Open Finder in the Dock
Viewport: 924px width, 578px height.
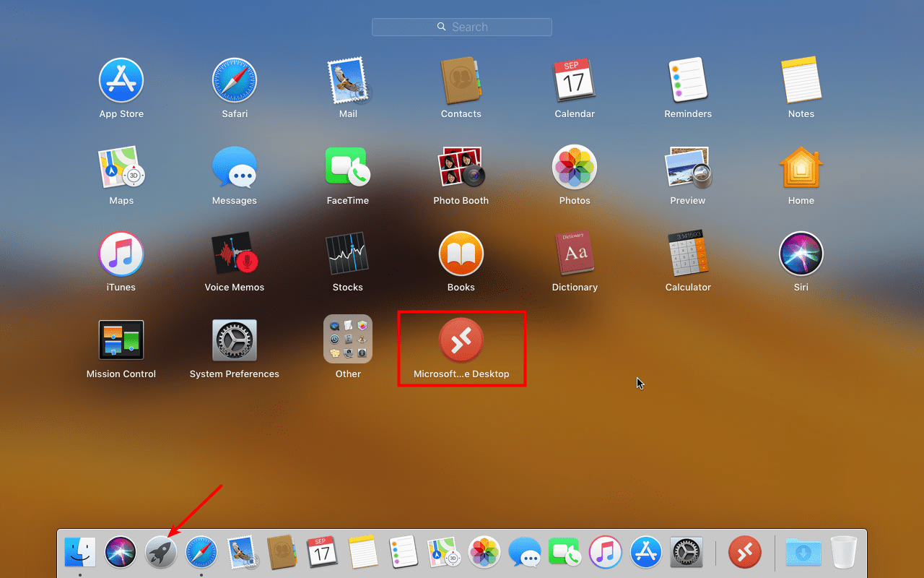(x=80, y=553)
